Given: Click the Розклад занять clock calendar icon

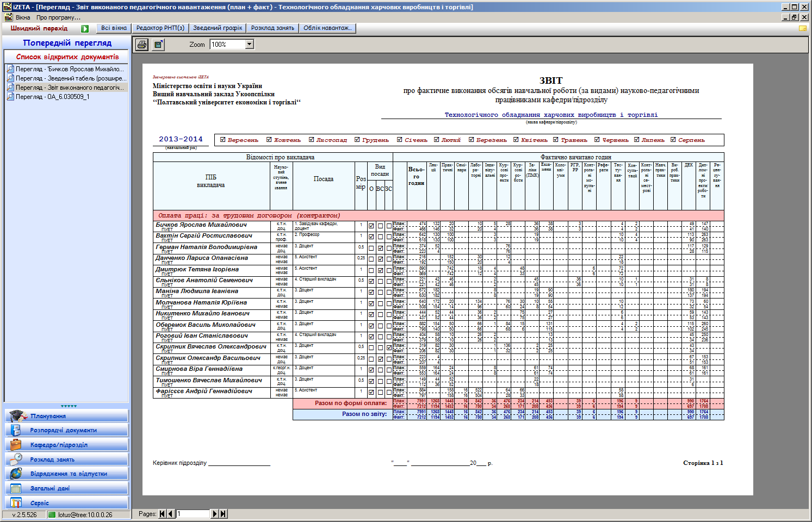Looking at the screenshot, I should [x=16, y=459].
